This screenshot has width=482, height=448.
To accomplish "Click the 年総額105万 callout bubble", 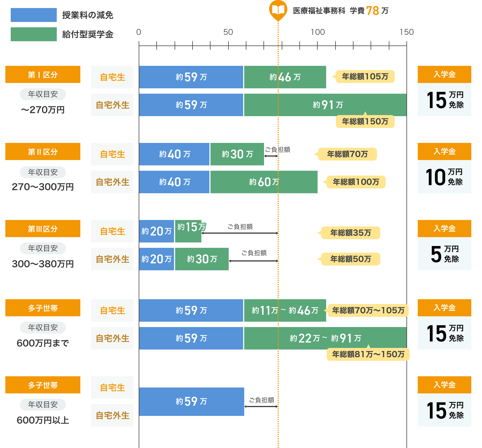I will click(x=365, y=77).
